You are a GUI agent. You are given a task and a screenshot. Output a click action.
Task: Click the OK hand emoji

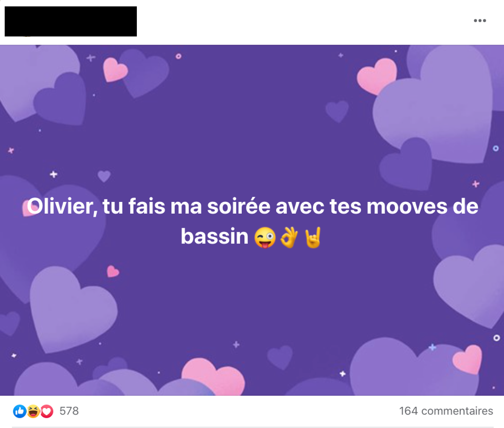[289, 237]
